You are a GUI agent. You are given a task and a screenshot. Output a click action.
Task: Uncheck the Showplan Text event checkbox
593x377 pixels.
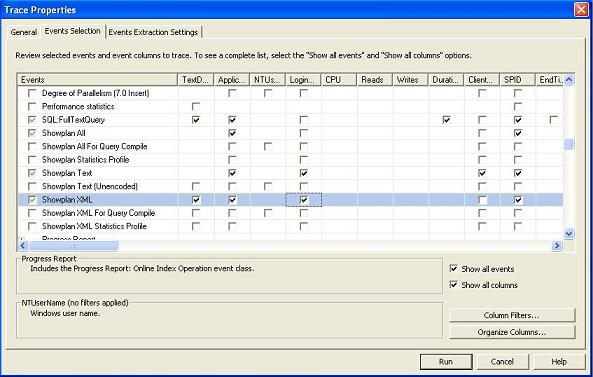32,173
